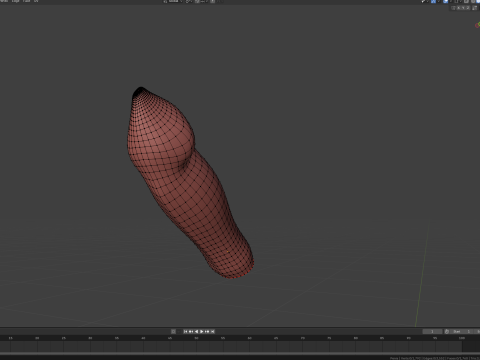Viewport: 480px width, 360px height.
Task: Set playhead at frame 50 on timeline
Action: (x=196, y=338)
